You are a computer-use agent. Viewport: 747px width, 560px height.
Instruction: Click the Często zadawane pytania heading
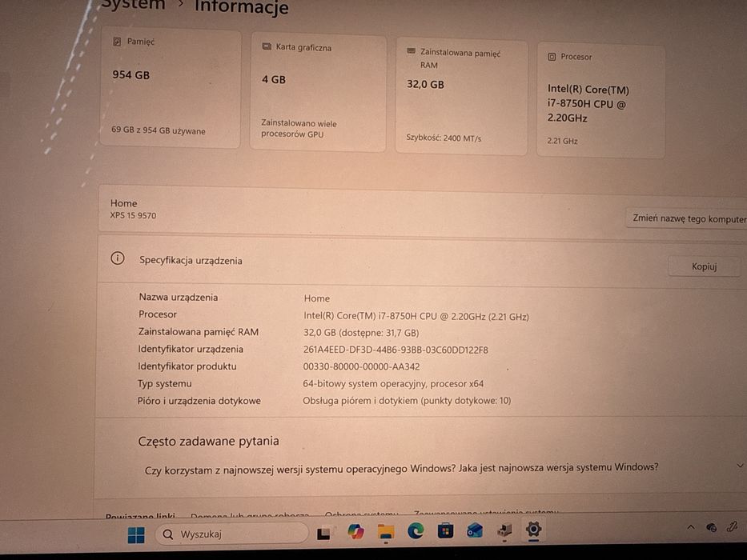(208, 441)
